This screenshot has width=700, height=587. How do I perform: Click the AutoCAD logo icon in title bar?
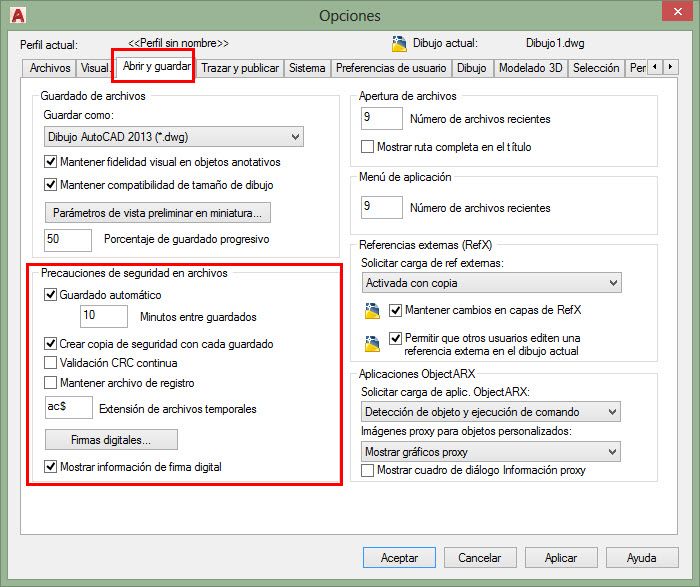tap(18, 15)
